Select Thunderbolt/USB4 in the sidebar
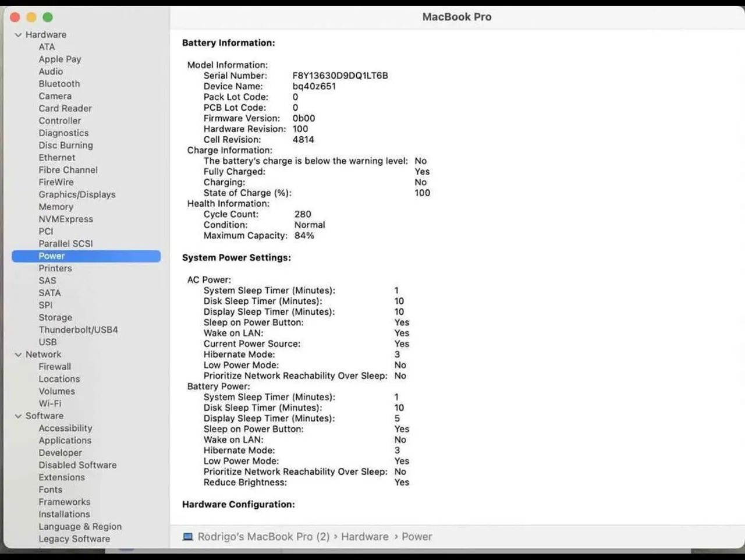This screenshot has width=745, height=560. pos(79,329)
